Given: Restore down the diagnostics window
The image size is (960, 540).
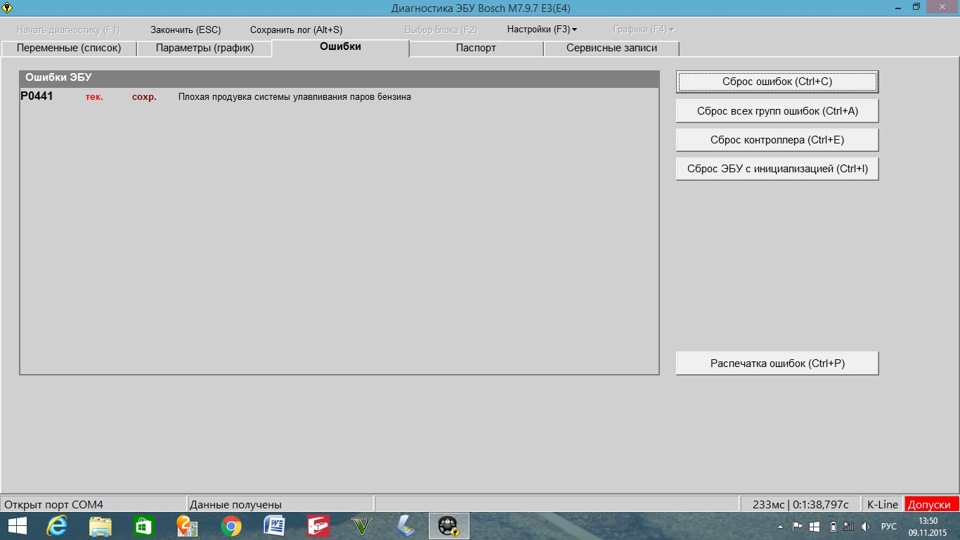Looking at the screenshot, I should (916, 7).
